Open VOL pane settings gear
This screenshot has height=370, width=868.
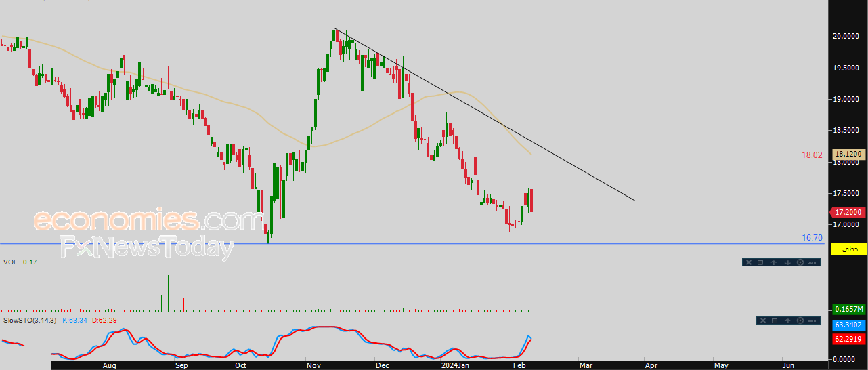800,262
